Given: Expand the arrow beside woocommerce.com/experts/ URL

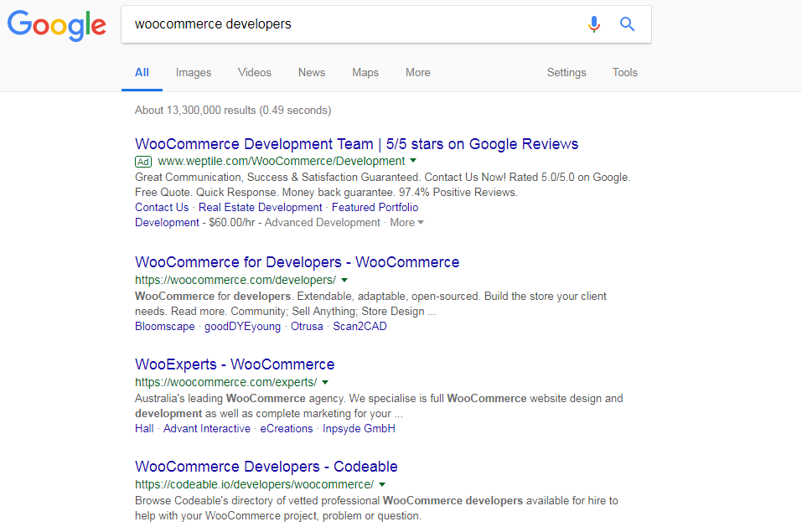Looking at the screenshot, I should [x=325, y=382].
